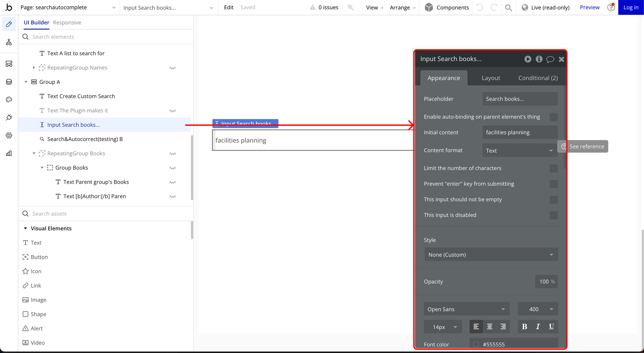Toggle visibility of RepeatingGroup Books

173,154
